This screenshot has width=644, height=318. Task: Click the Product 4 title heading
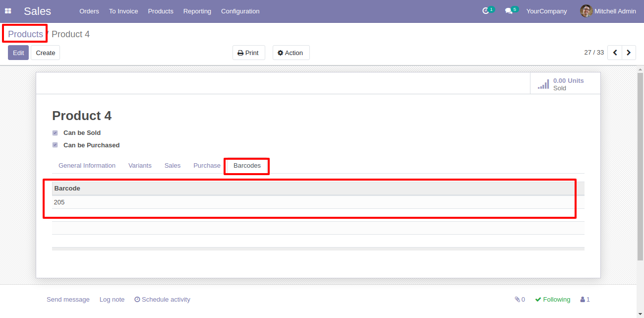[x=82, y=116]
